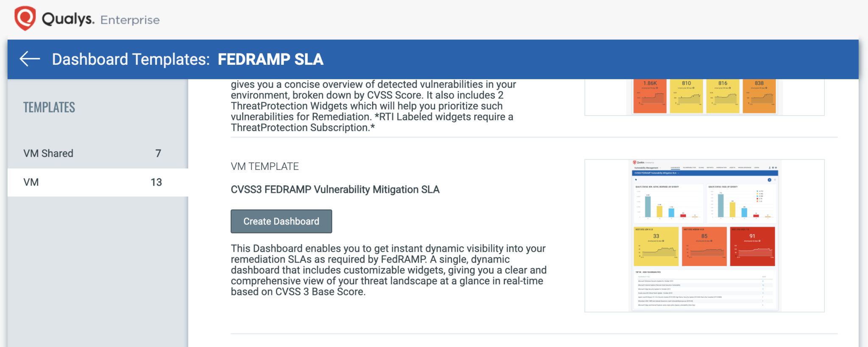Click the help icon in the preview's top-right corner
This screenshot has height=347, width=868.
[x=773, y=168]
